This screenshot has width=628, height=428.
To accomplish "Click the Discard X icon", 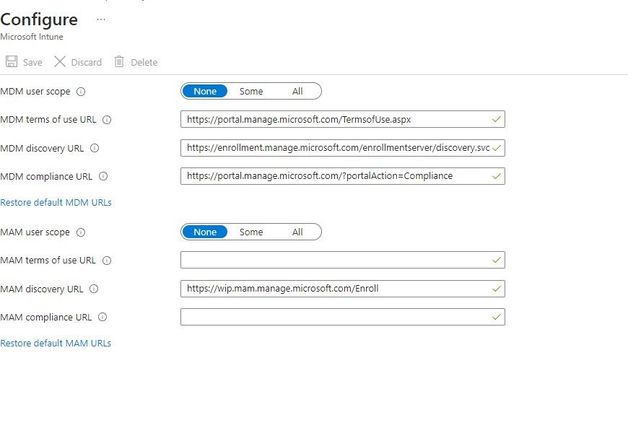I will 60,62.
